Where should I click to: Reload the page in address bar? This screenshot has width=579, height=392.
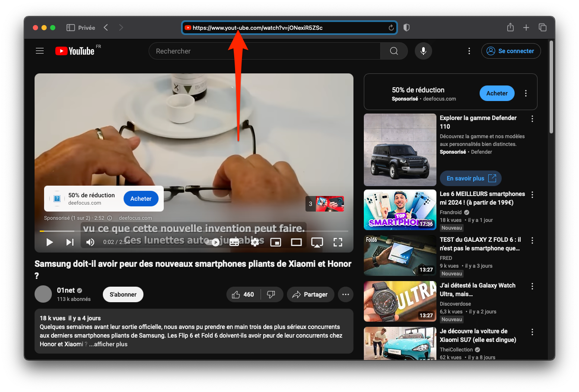click(x=391, y=28)
